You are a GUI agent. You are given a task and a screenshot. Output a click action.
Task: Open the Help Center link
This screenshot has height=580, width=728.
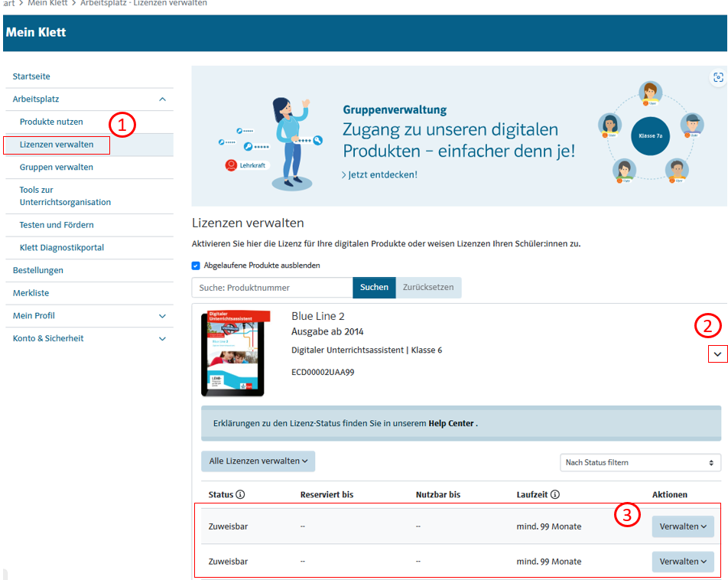coord(451,423)
